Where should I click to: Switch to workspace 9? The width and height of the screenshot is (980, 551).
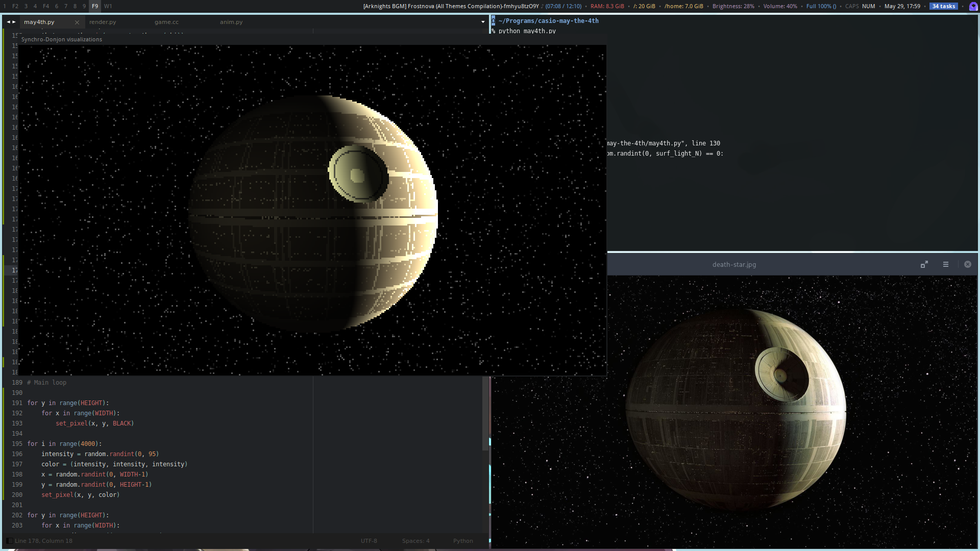[x=84, y=6]
